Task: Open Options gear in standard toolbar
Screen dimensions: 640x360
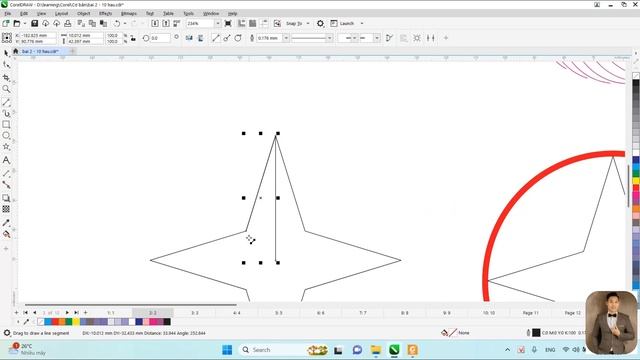Action: (320, 24)
